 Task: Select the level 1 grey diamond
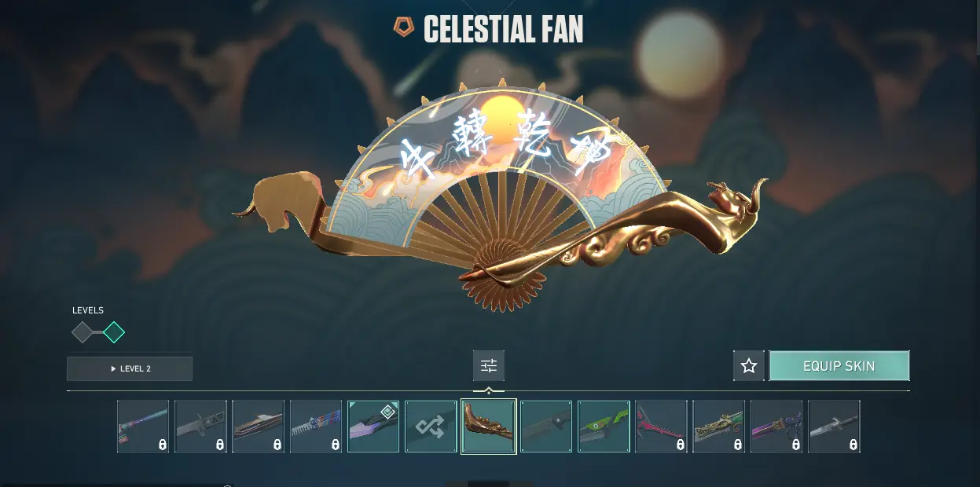(83, 332)
